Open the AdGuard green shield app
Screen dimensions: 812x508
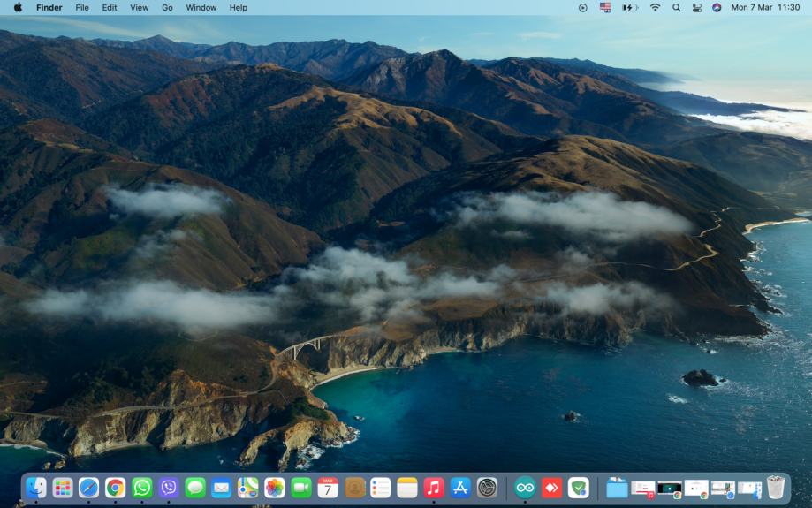[x=579, y=488]
